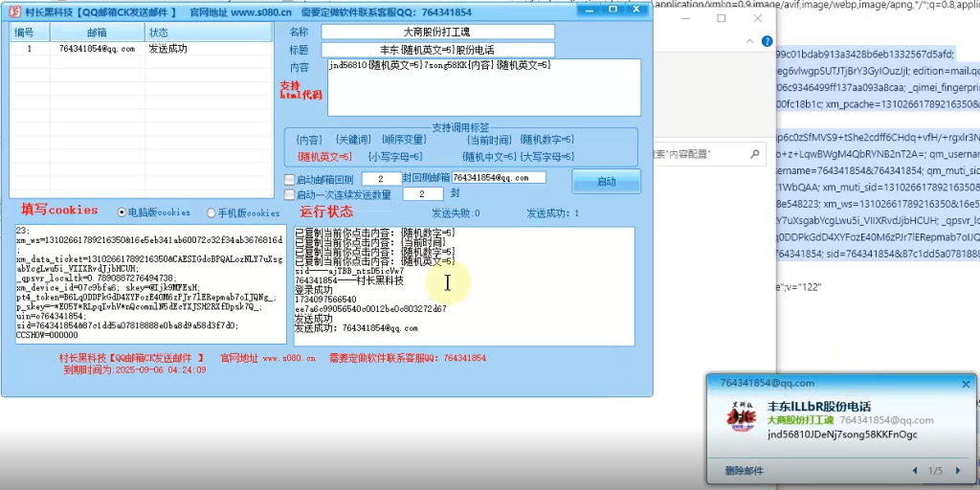Focus the 标题 subject input field
Image resolution: width=980 pixels, height=490 pixels.
(x=437, y=49)
